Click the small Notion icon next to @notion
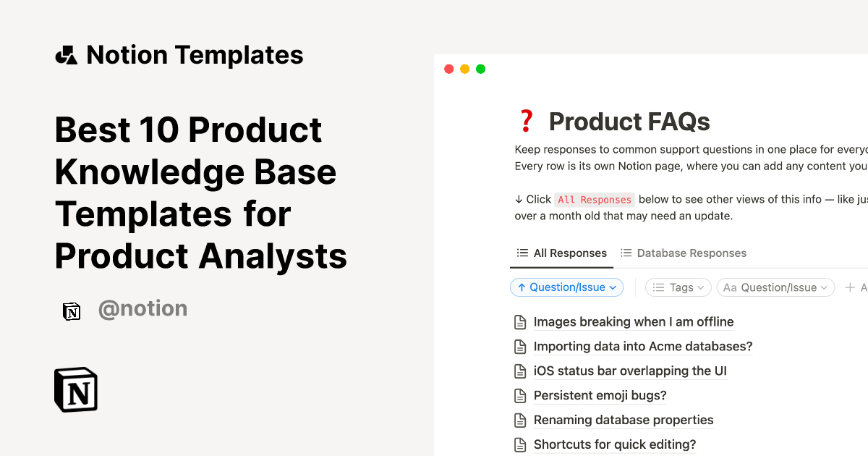 72,311
